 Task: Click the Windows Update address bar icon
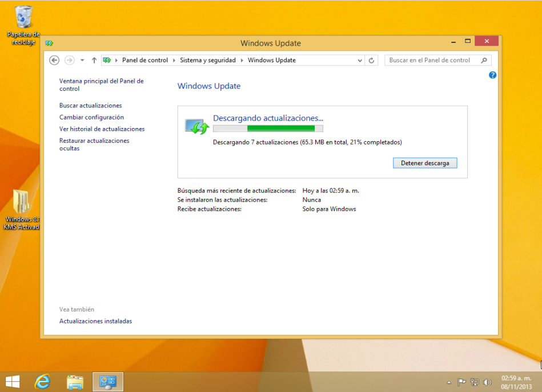pos(107,60)
